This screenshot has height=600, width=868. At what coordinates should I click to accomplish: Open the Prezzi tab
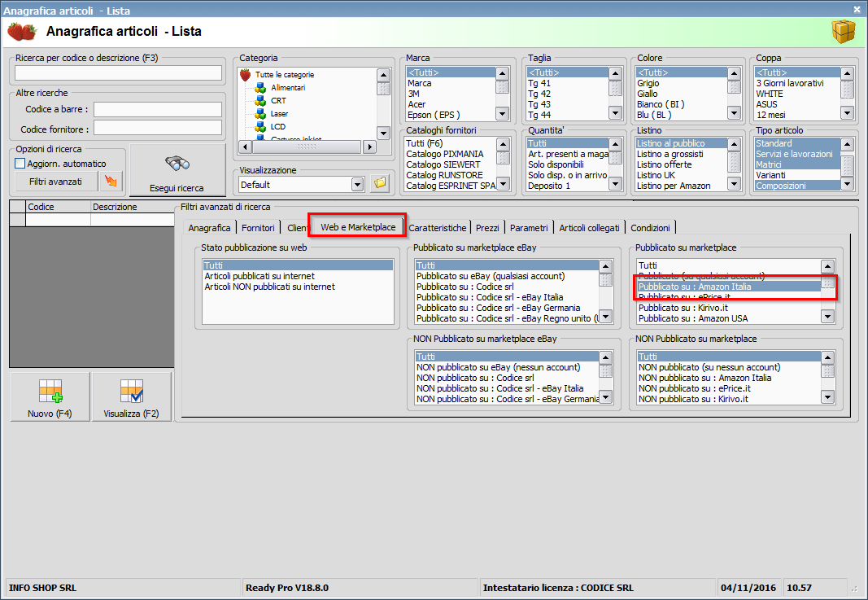[487, 228]
